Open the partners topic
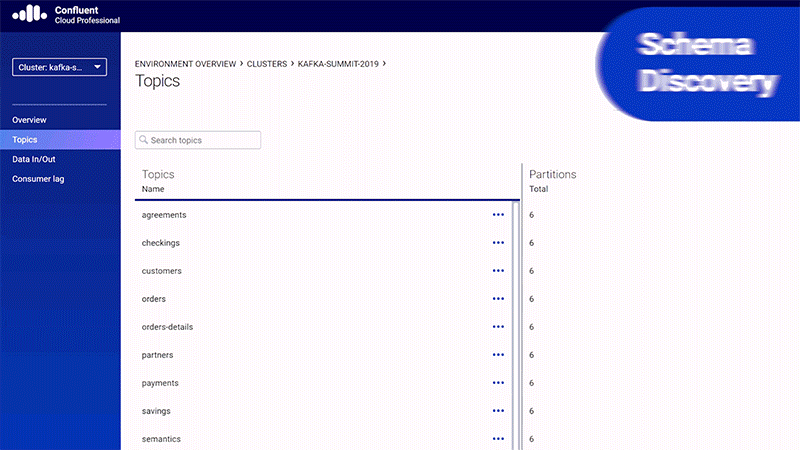 tap(158, 355)
